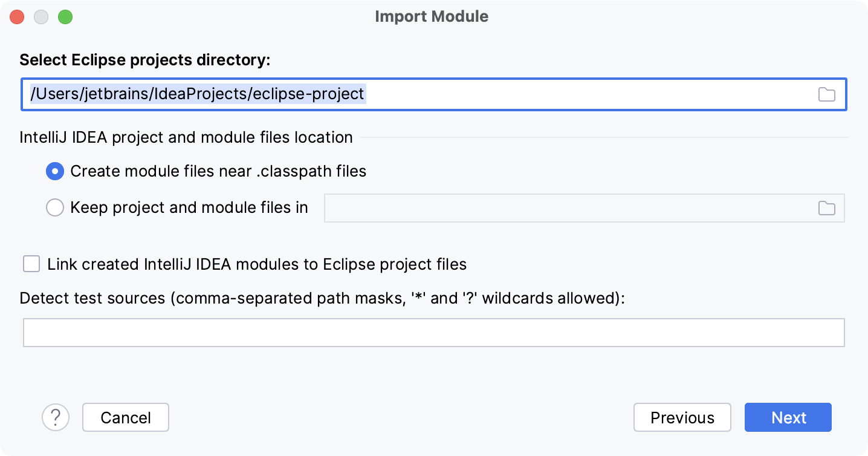
Task: Click the green zoom button of the dialog
Action: tap(66, 17)
